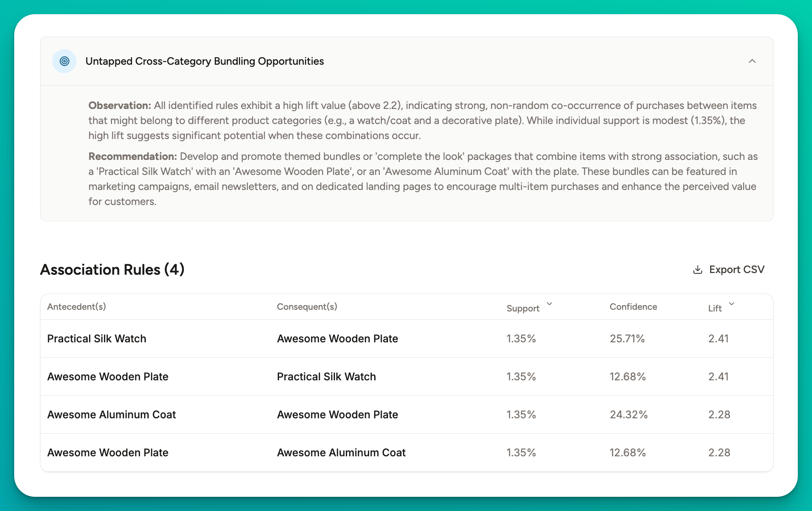The height and width of the screenshot is (511, 812).
Task: Collapse the bundling opportunities insight card
Action: (x=753, y=61)
